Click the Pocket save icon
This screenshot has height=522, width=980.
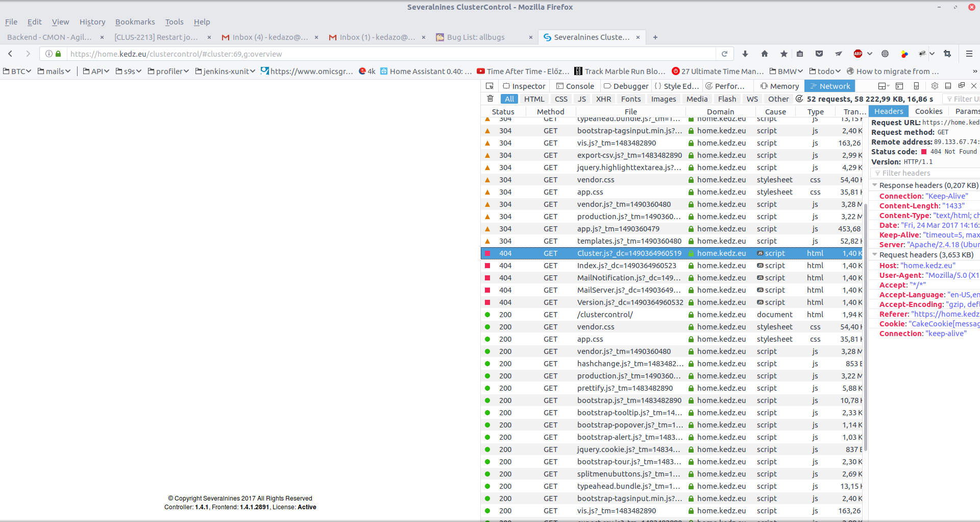tap(819, 54)
